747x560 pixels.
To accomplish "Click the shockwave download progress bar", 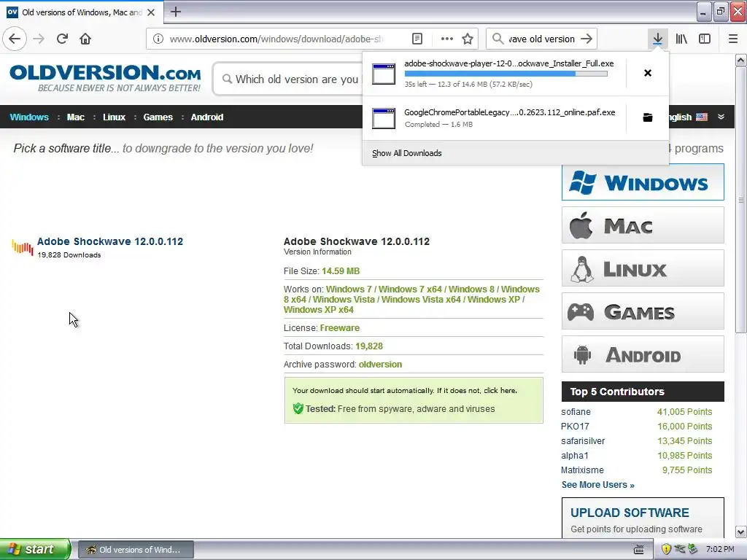I will [x=506, y=74].
